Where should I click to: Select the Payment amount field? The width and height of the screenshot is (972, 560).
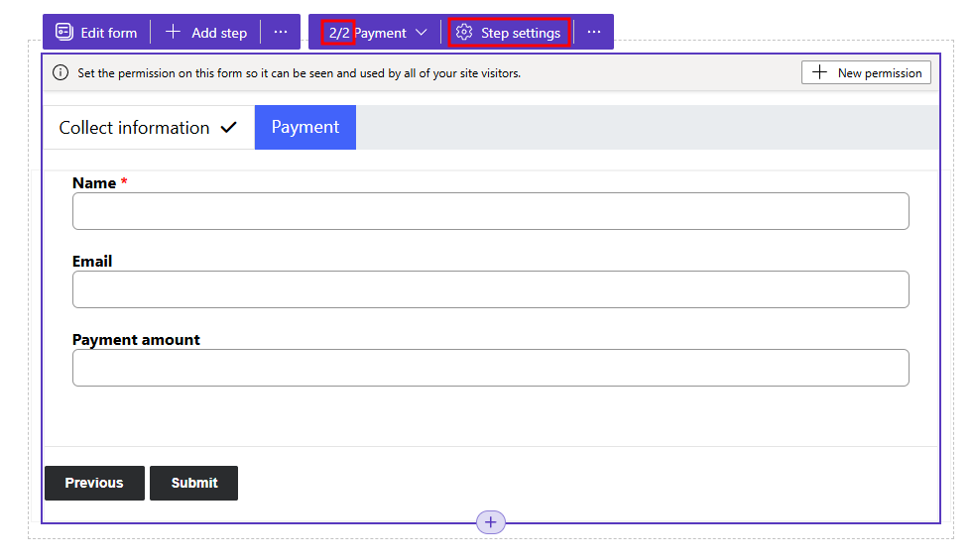(x=490, y=368)
